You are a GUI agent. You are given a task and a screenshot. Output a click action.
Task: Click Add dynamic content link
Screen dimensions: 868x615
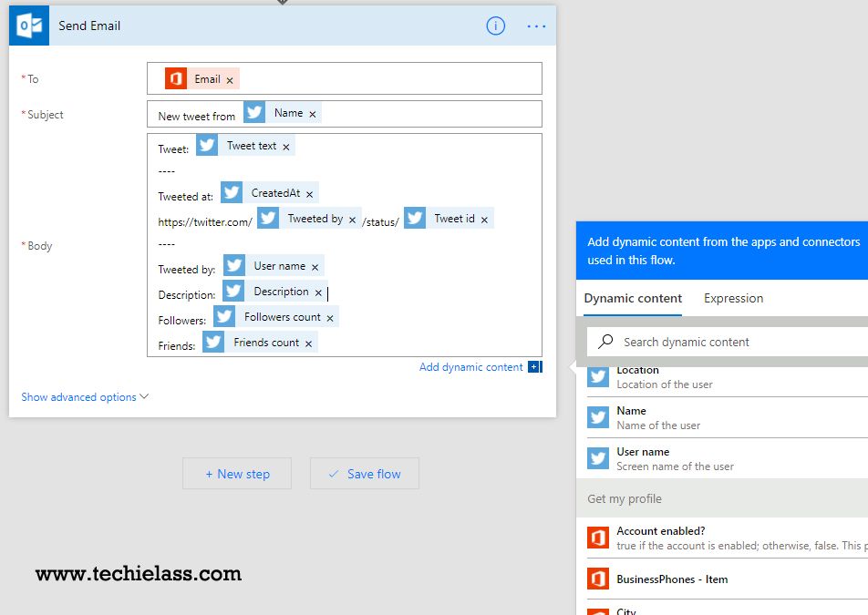click(470, 367)
